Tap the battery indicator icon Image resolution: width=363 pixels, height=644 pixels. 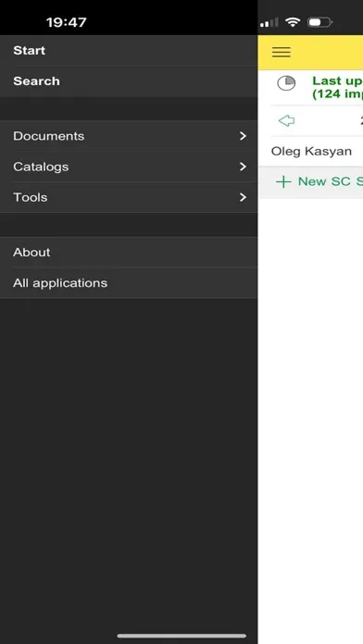320,22
